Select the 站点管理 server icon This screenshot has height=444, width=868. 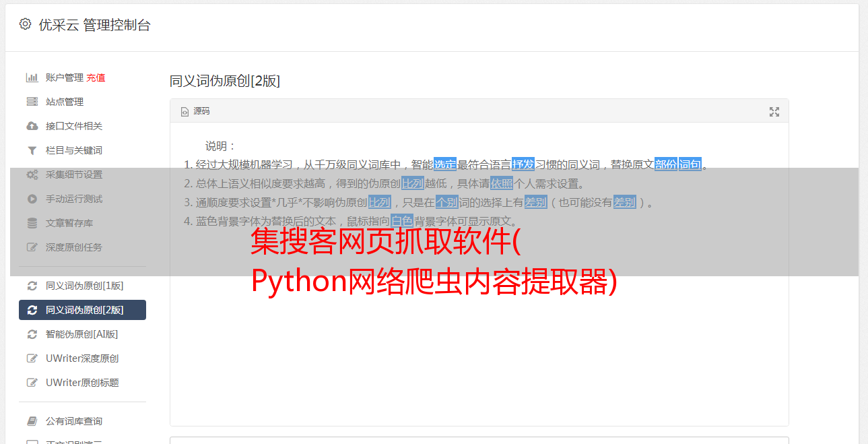click(32, 102)
